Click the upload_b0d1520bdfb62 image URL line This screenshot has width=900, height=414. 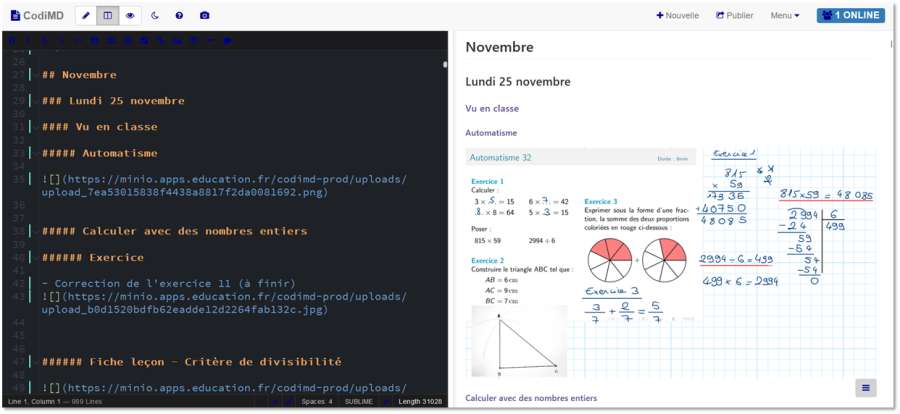[224, 303]
